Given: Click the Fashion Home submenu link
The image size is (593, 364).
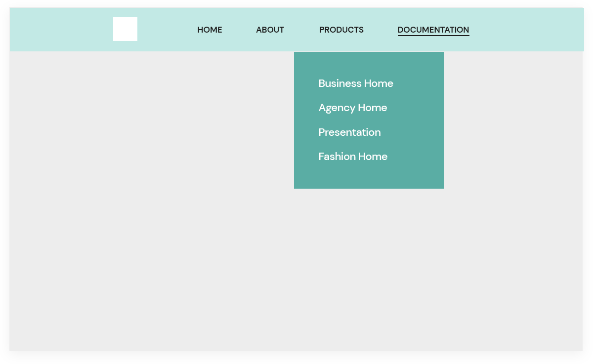Looking at the screenshot, I should 353,157.
